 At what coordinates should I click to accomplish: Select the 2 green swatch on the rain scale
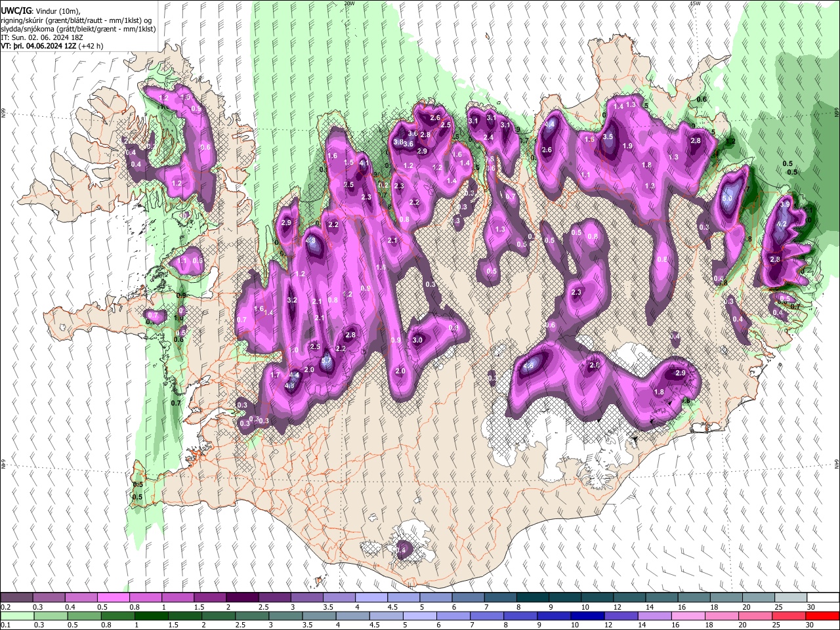(x=218, y=616)
